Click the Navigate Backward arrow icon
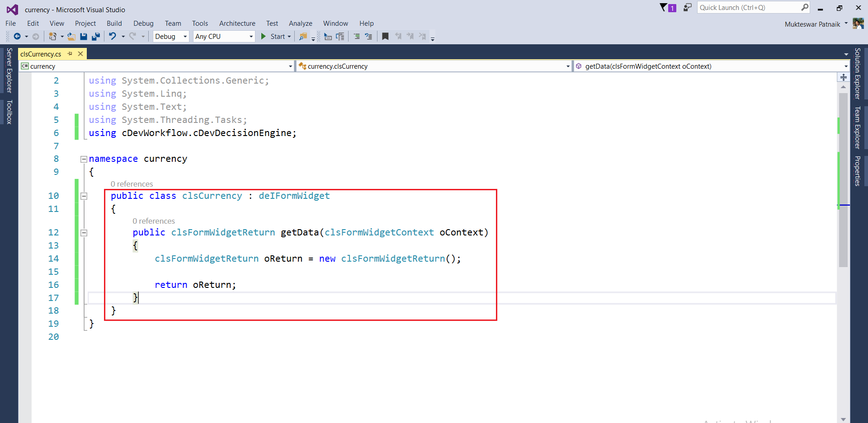Screen dimensions: 868x423 (17, 37)
